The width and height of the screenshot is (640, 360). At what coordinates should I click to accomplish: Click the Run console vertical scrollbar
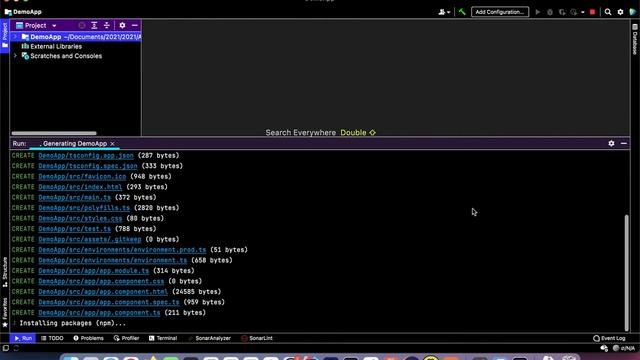coord(627,273)
